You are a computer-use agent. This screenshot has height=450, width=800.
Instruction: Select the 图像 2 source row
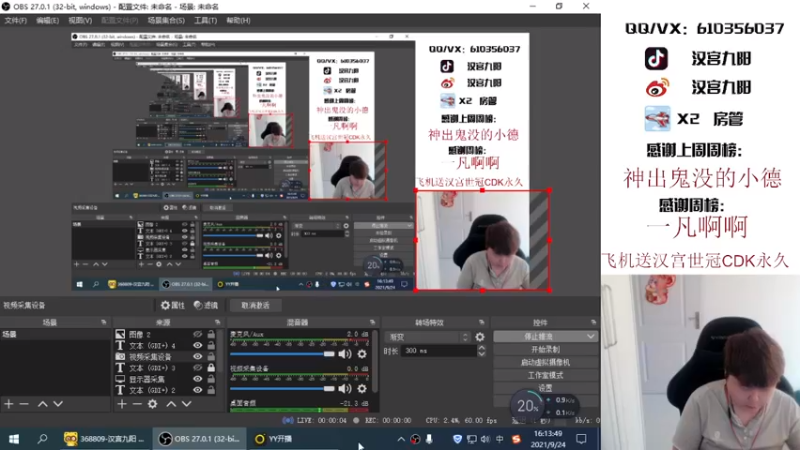(165, 334)
